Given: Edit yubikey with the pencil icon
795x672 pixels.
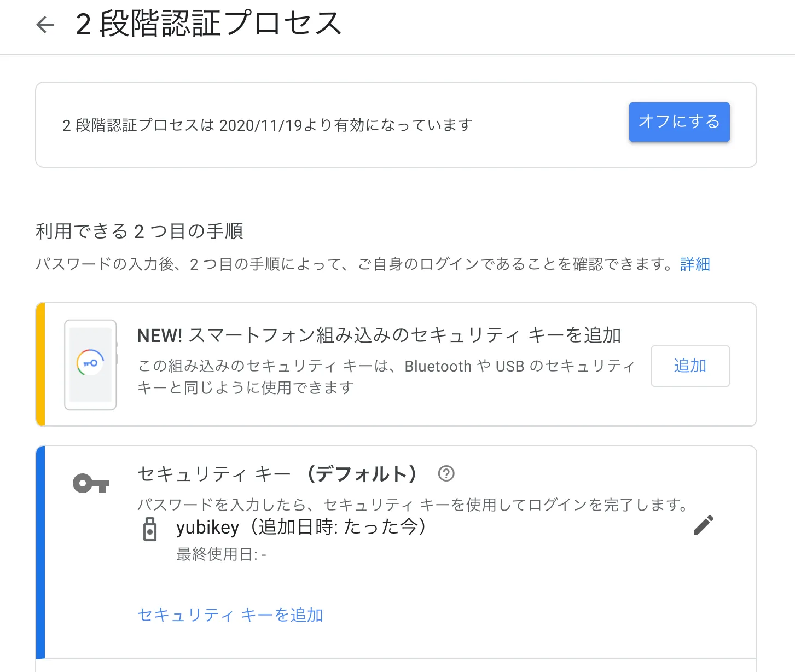Looking at the screenshot, I should (703, 525).
